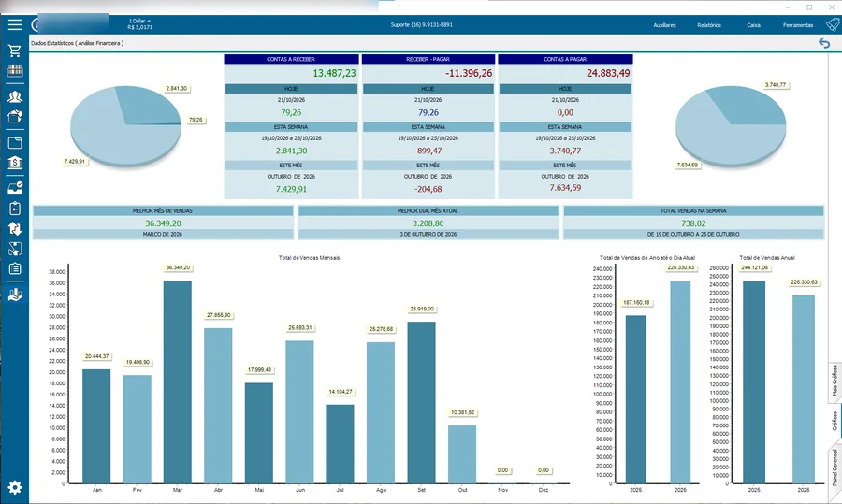Switch to the Painel Gerencial vertical tab
842x504 pixels.
(835, 468)
